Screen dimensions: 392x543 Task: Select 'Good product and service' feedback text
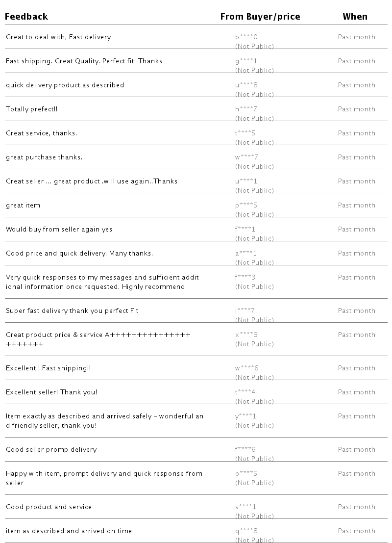(49, 507)
